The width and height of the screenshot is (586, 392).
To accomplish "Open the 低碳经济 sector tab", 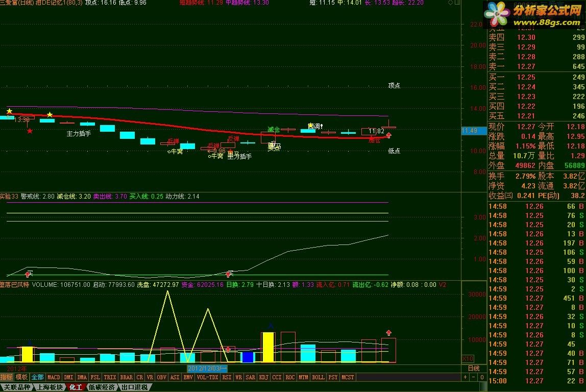I will click(x=102, y=387).
